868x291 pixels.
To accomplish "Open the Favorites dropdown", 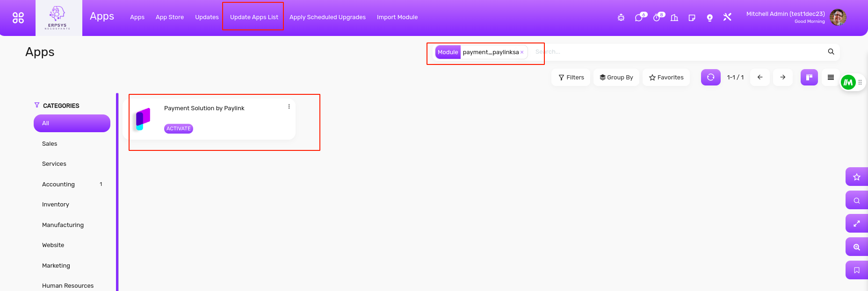I will pyautogui.click(x=666, y=78).
